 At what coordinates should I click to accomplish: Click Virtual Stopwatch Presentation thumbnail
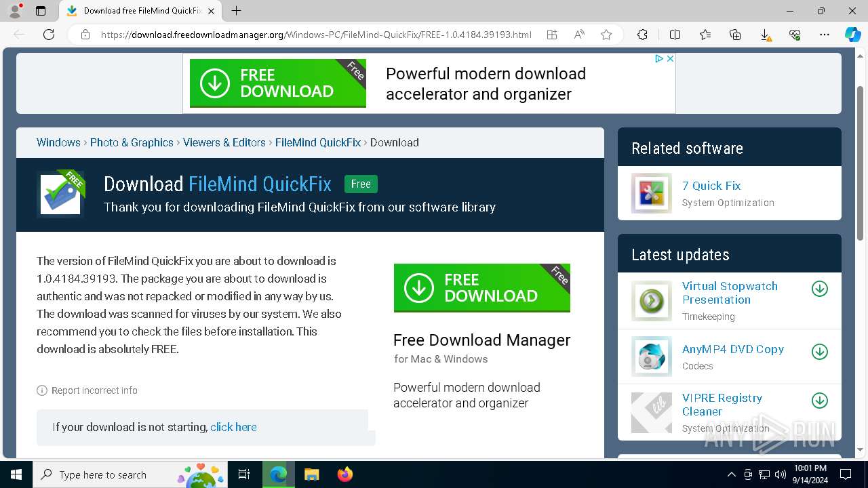(x=652, y=300)
